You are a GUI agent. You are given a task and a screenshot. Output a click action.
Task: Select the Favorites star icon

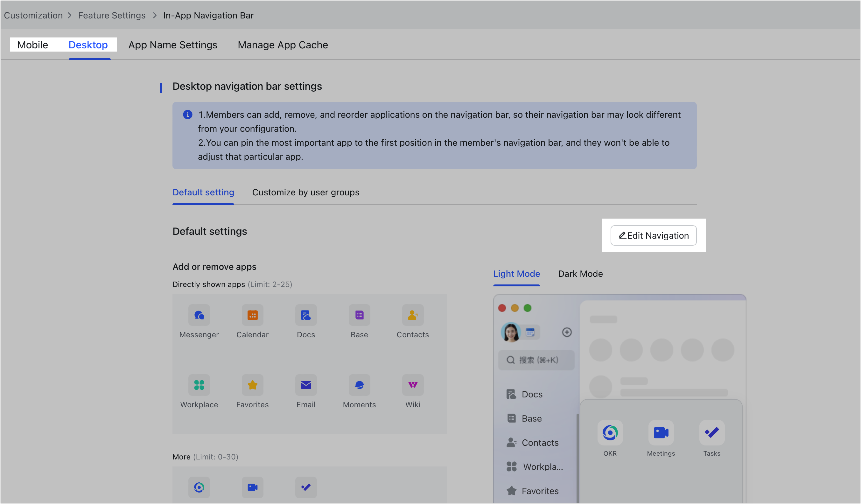pos(253,385)
